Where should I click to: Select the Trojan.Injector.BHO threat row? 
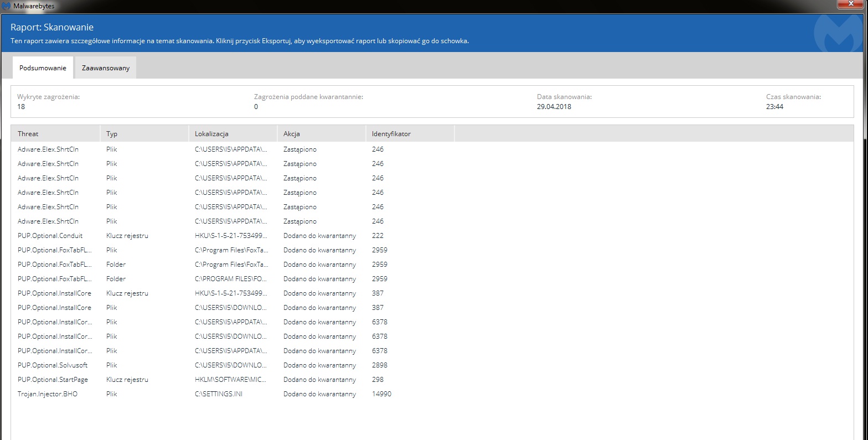[432, 394]
